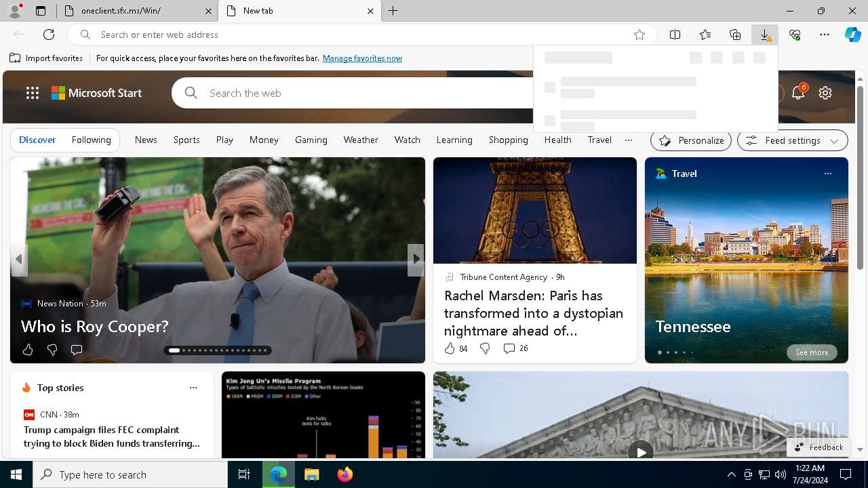Screen dimensions: 868x488
Task: Open notifications bell with 6 badge
Action: pos(798,93)
